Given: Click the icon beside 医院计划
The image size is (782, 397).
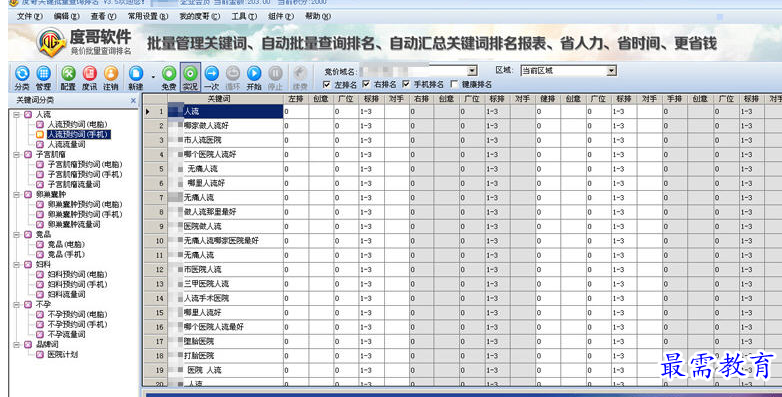Looking at the screenshot, I should tap(40, 355).
